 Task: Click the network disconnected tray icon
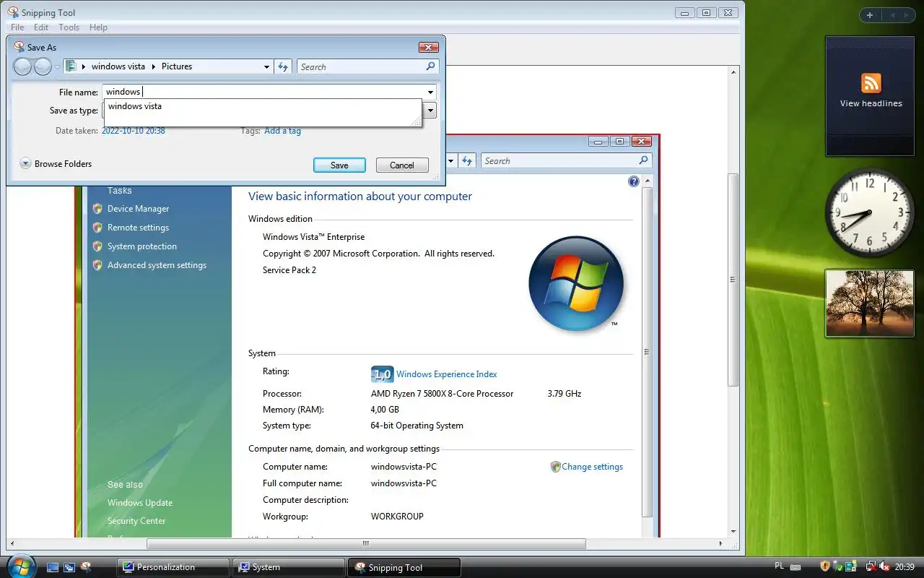click(x=871, y=566)
